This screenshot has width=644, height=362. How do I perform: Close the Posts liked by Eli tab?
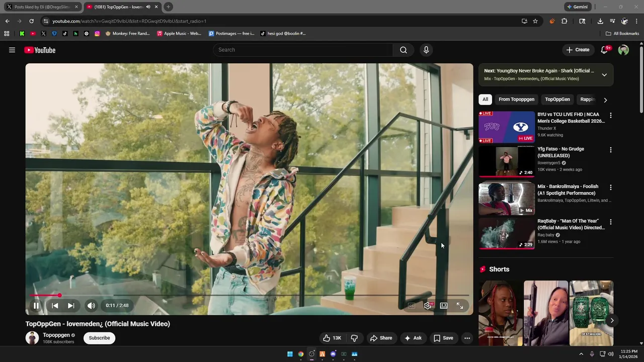click(x=76, y=7)
